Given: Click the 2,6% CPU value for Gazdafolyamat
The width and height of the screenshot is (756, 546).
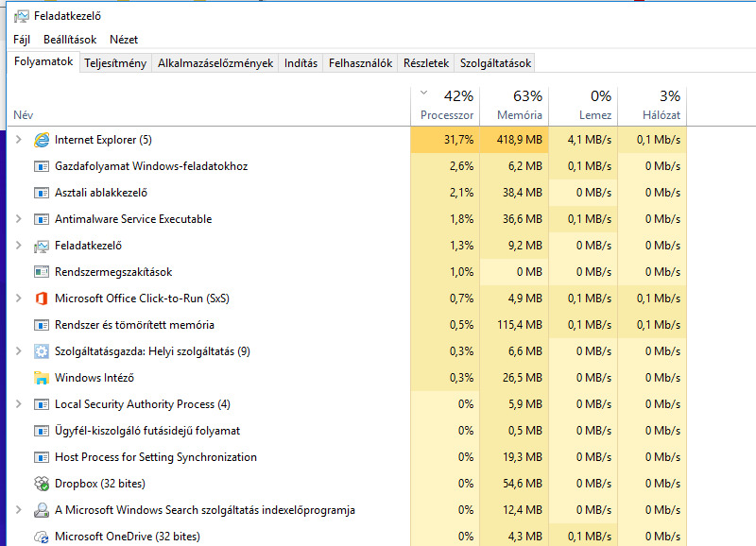Looking at the screenshot, I should (445, 166).
